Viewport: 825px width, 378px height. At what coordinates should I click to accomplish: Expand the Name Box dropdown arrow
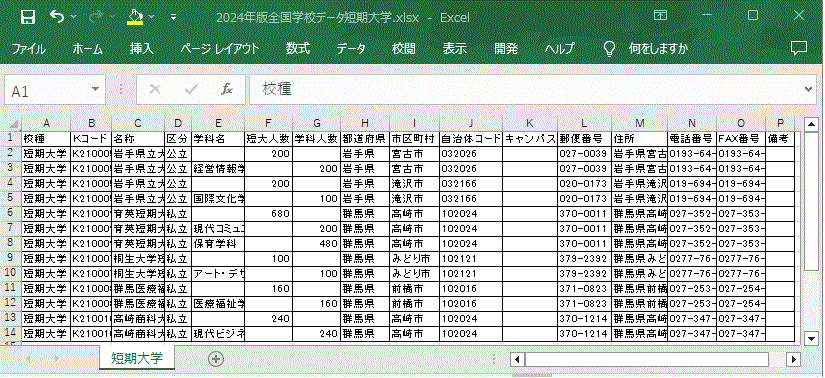(x=95, y=89)
